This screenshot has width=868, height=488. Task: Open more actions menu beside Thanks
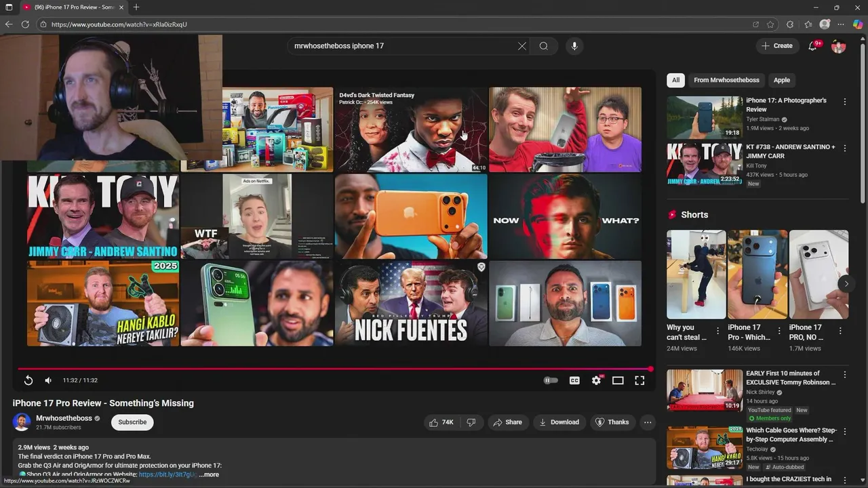point(648,422)
